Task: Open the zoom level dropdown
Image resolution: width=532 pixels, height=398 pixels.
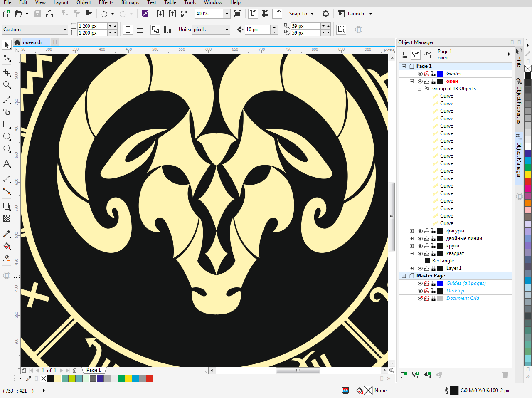Action: [227, 14]
